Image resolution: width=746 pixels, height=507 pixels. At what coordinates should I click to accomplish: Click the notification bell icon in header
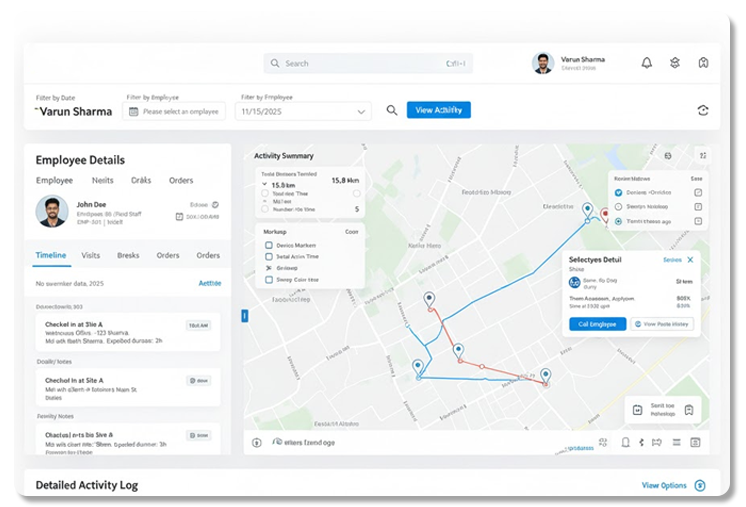pyautogui.click(x=647, y=63)
